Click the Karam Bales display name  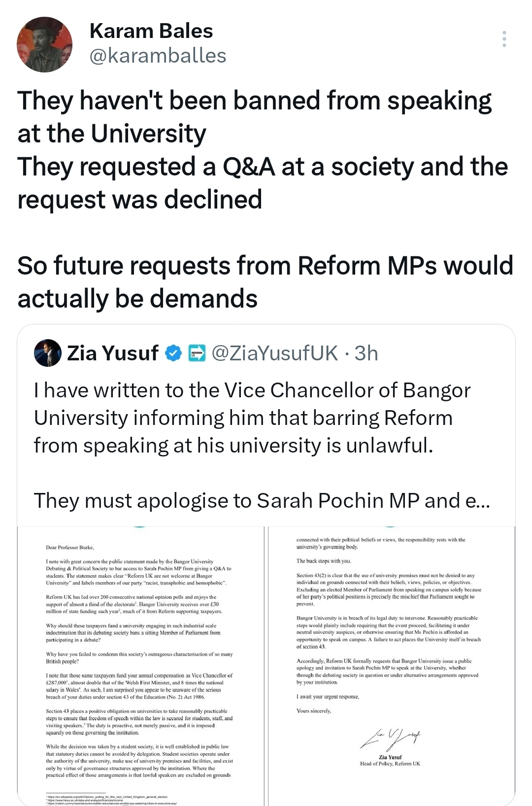tap(151, 31)
